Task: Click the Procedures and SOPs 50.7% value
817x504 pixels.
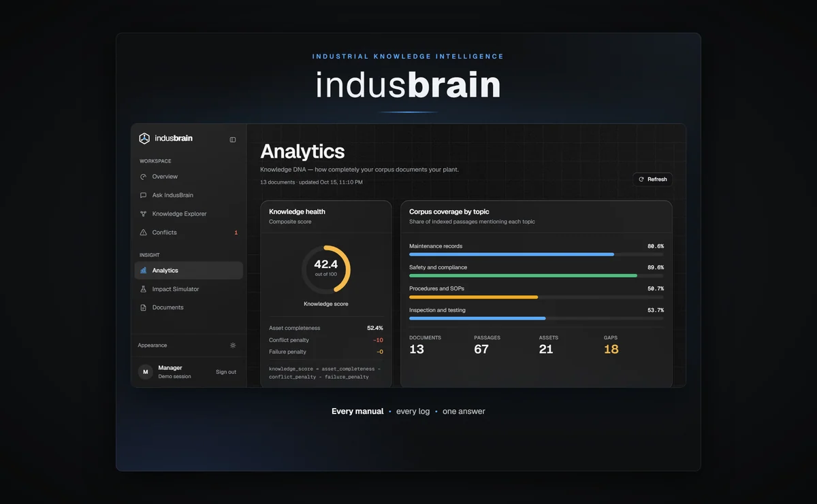Action: click(x=656, y=288)
